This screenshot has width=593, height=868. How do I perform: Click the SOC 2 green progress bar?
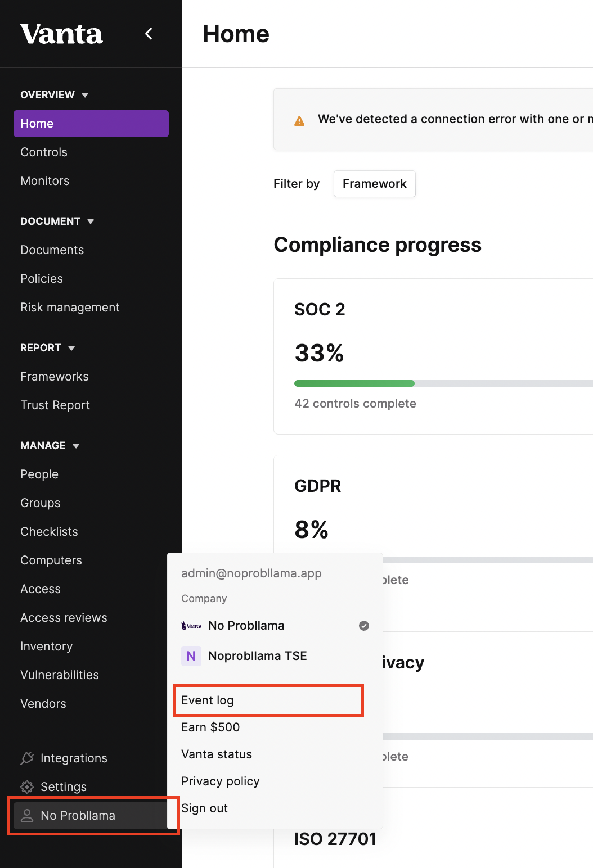354,383
